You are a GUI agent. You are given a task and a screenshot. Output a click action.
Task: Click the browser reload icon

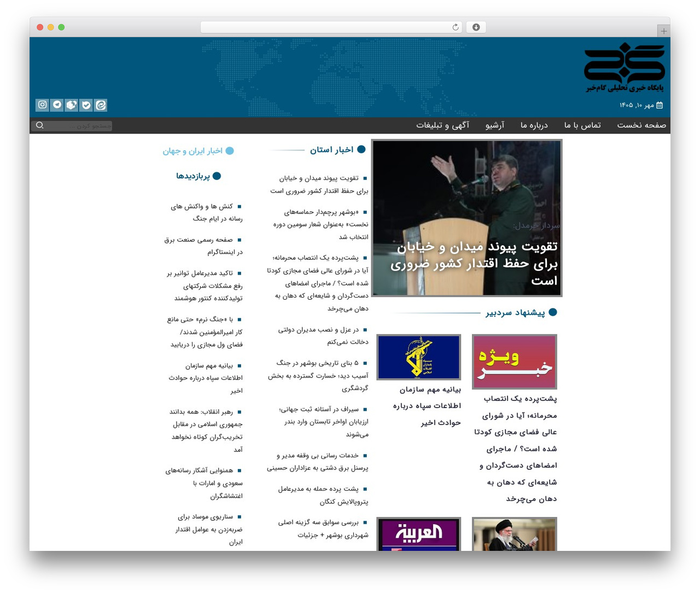point(456,27)
